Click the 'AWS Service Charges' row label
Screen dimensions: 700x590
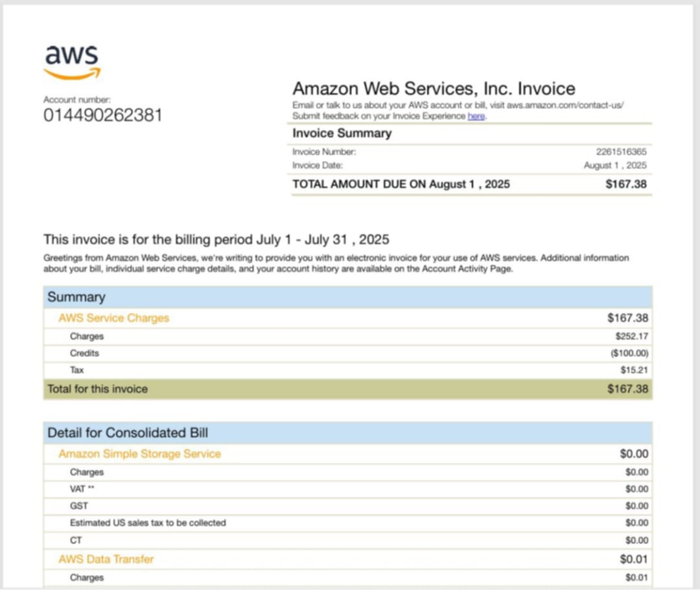coord(114,318)
